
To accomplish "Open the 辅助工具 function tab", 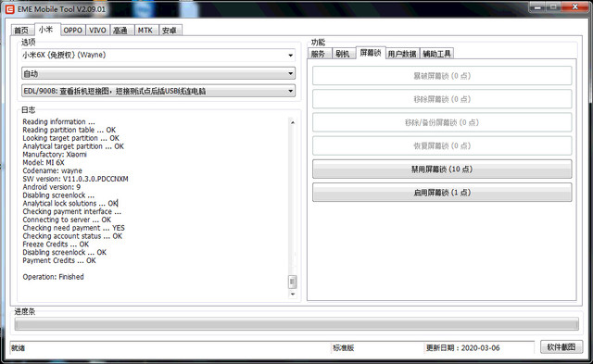I will (x=436, y=54).
